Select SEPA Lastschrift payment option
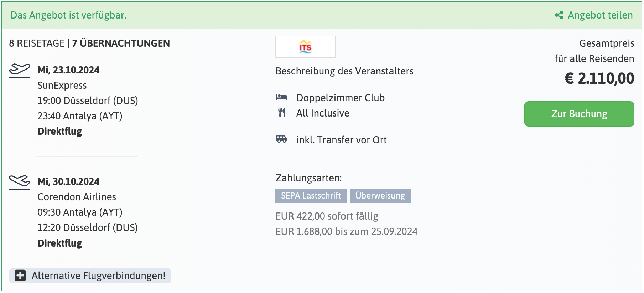This screenshot has height=293, width=644. pos(311,195)
